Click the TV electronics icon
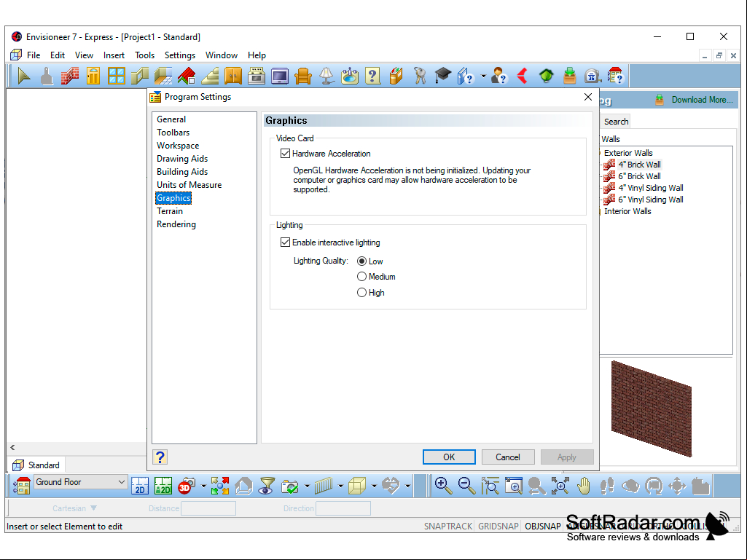747x560 pixels. 280,76
